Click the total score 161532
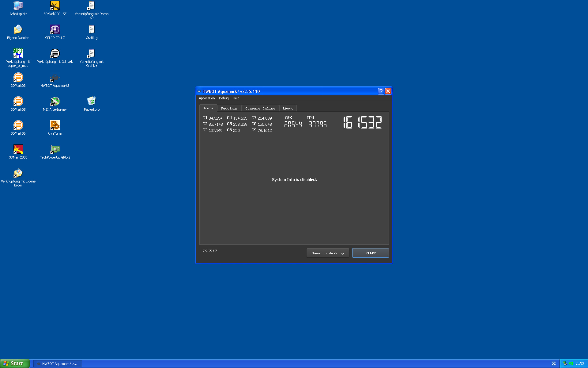Image resolution: width=588 pixels, height=368 pixels. 362,122
